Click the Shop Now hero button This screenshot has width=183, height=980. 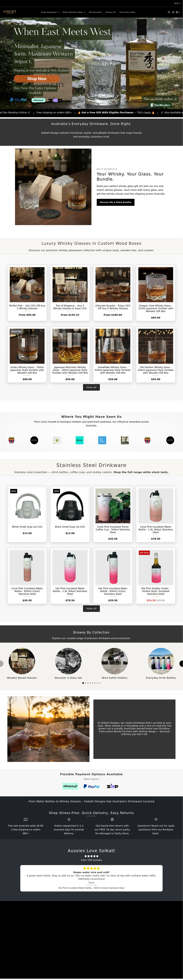point(36,79)
